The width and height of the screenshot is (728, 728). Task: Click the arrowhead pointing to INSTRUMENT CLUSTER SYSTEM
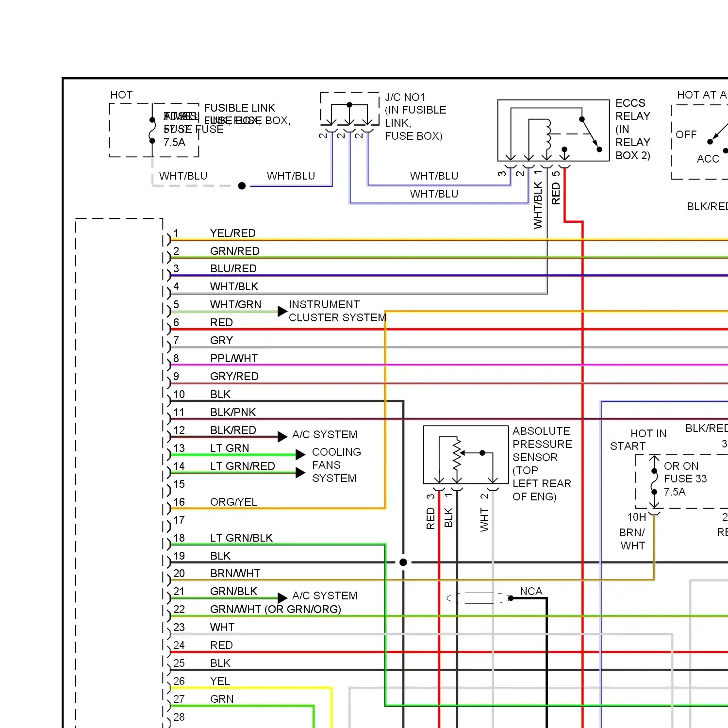[282, 312]
